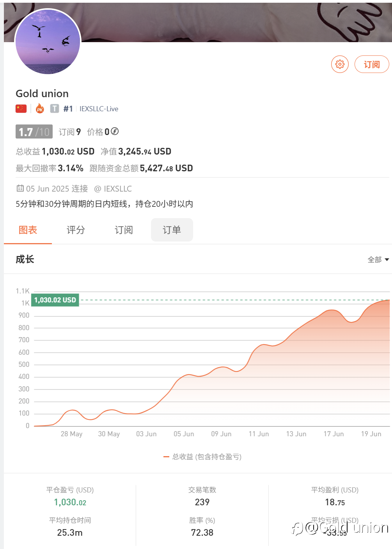Click the gray T badge icon

click(55, 108)
